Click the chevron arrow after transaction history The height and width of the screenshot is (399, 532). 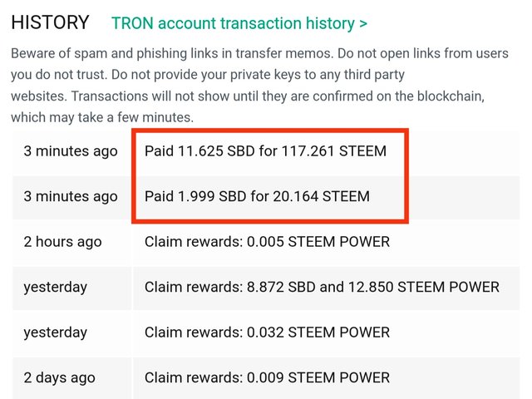click(x=363, y=24)
